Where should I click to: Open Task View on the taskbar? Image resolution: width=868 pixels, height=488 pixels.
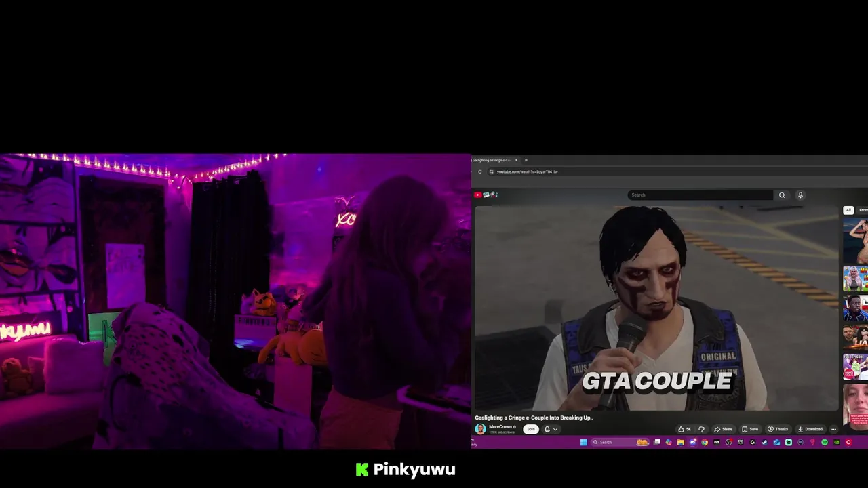click(x=656, y=442)
